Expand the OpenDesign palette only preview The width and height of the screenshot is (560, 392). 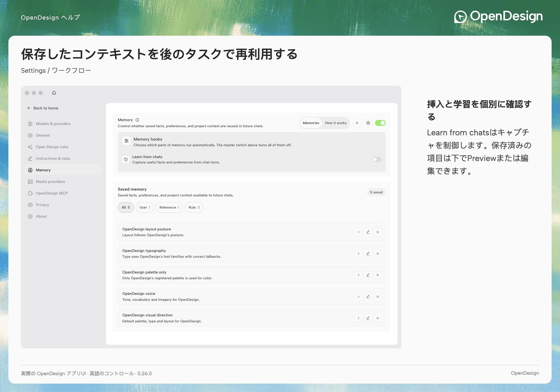coord(359,275)
